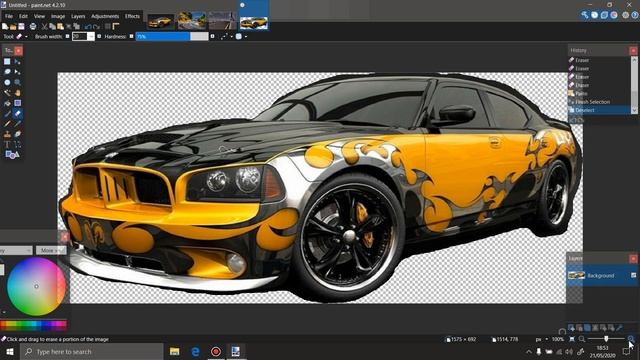Open the Adjustments menu
The image size is (640, 360).
(x=105, y=16)
